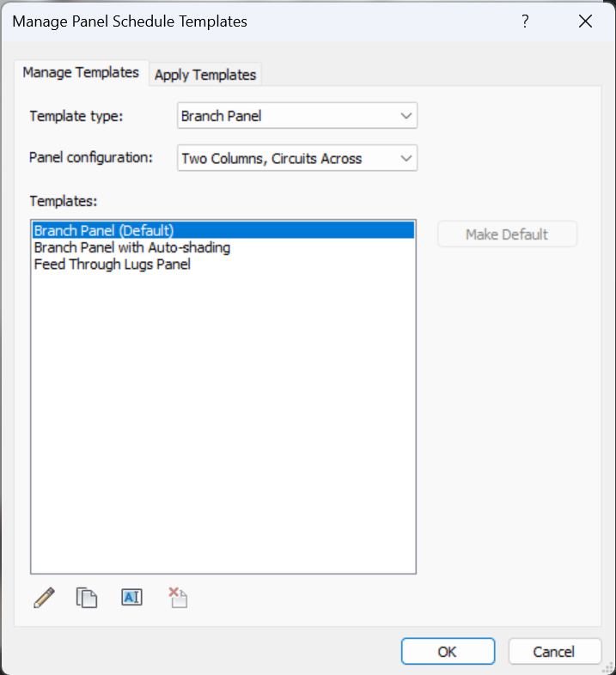Click the Cancel button
This screenshot has height=675, width=616.
pyautogui.click(x=554, y=651)
